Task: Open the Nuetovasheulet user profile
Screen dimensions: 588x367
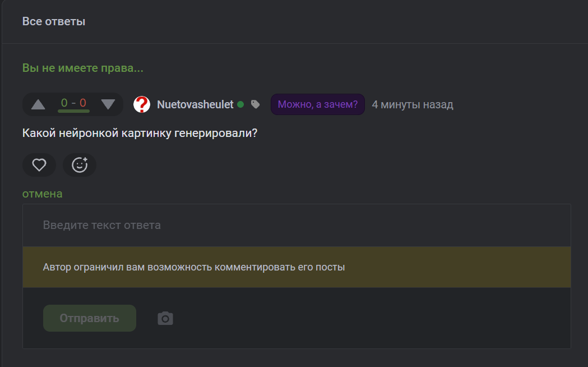Action: point(195,104)
